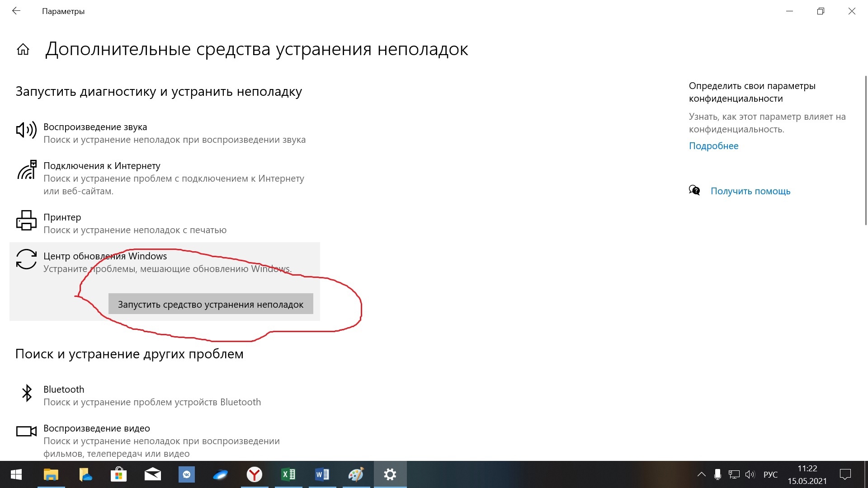
Task: Switch to Word in taskbar
Action: pyautogui.click(x=322, y=474)
